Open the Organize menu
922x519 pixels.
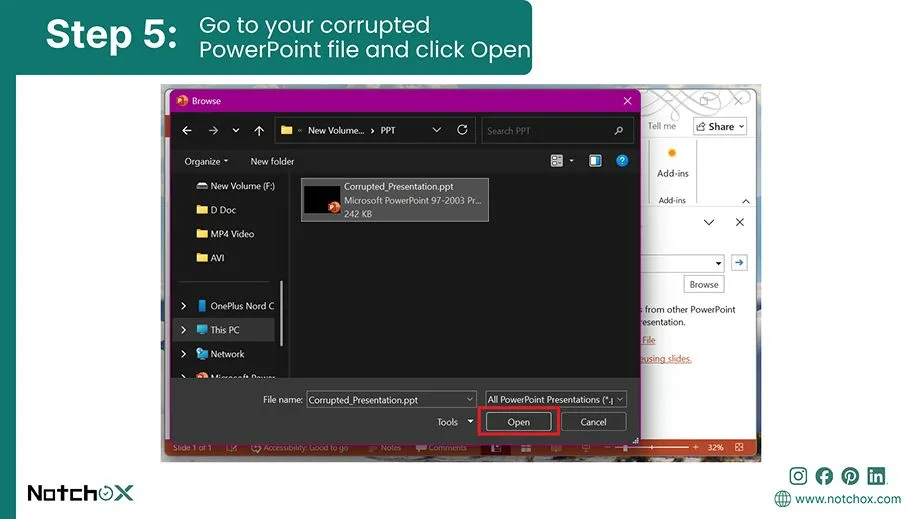(x=206, y=161)
